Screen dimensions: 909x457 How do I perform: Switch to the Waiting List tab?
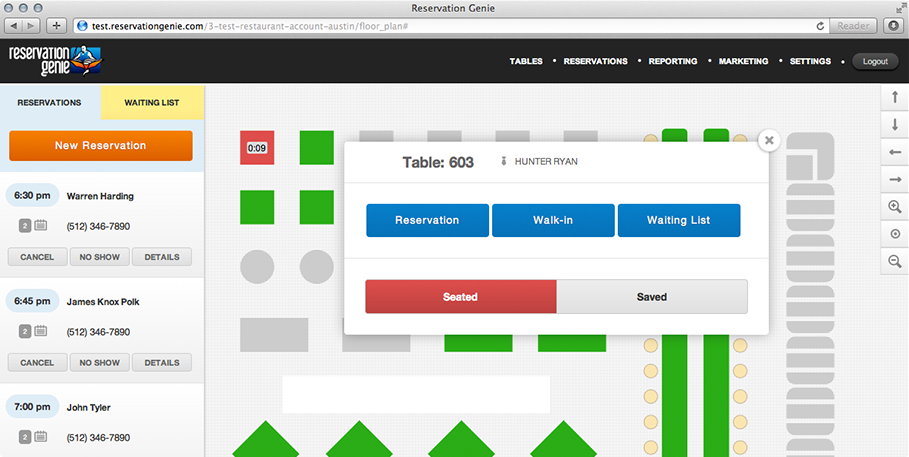tap(152, 103)
